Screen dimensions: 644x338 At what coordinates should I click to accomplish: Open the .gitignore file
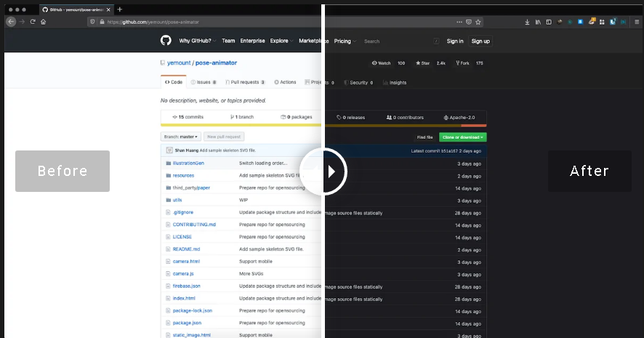[182, 212]
